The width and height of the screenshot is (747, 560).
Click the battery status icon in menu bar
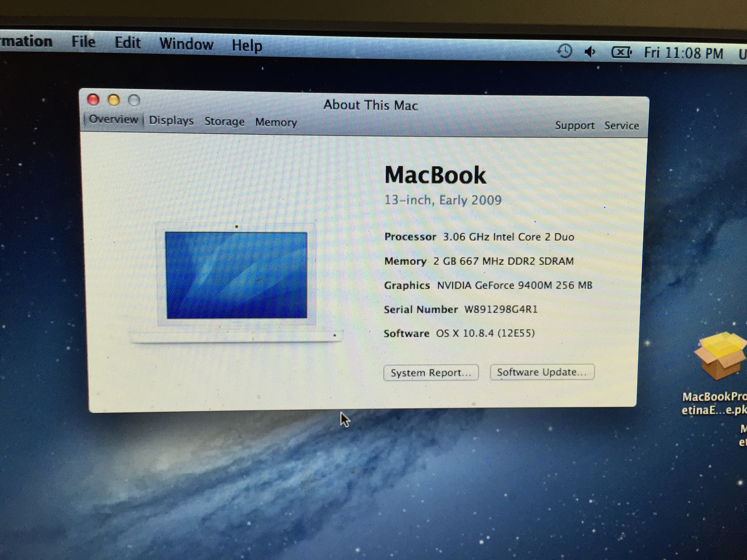[621, 52]
